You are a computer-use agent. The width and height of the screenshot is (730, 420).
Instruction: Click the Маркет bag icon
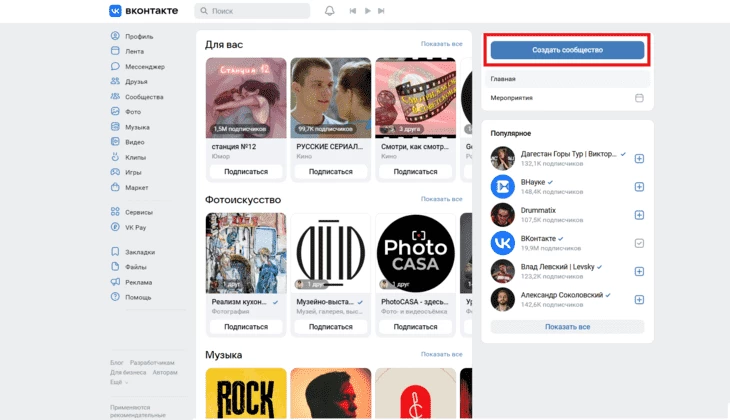[x=115, y=187]
